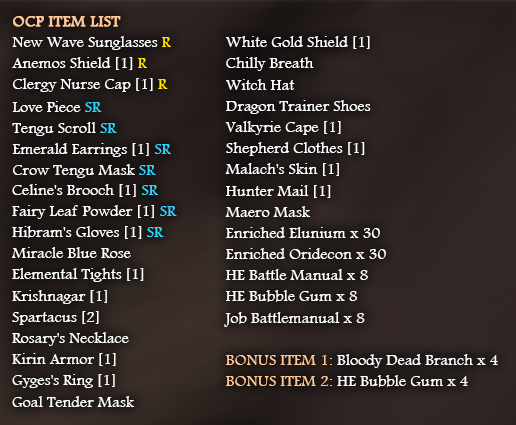Select White Gold Shield [1]
The width and height of the screenshot is (516, 425).
pyautogui.click(x=298, y=42)
